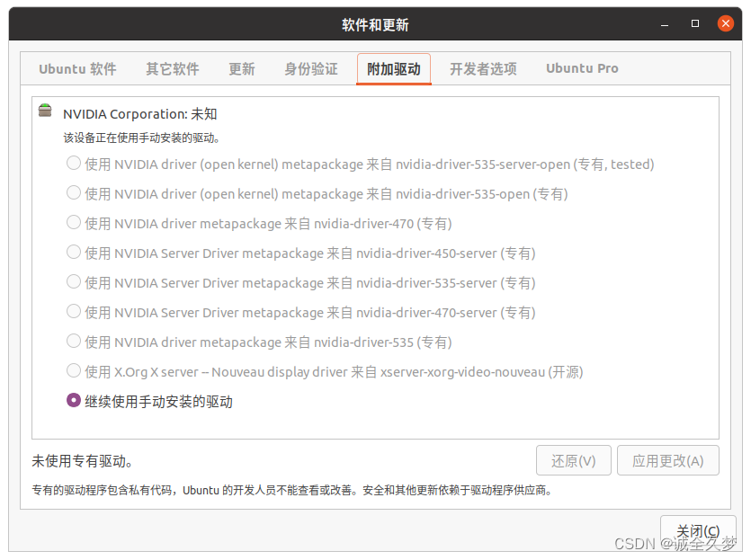Click the 应用更改(A) button

pos(667,461)
